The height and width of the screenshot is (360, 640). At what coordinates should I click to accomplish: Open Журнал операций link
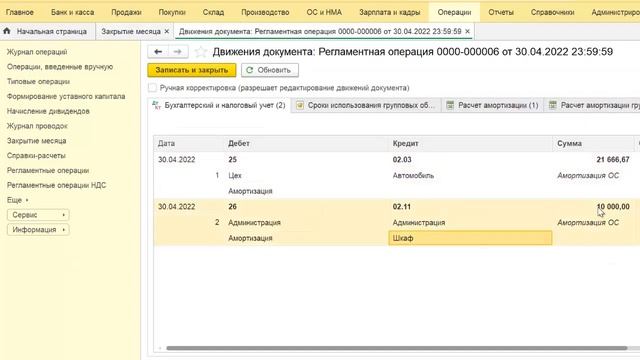(37, 52)
